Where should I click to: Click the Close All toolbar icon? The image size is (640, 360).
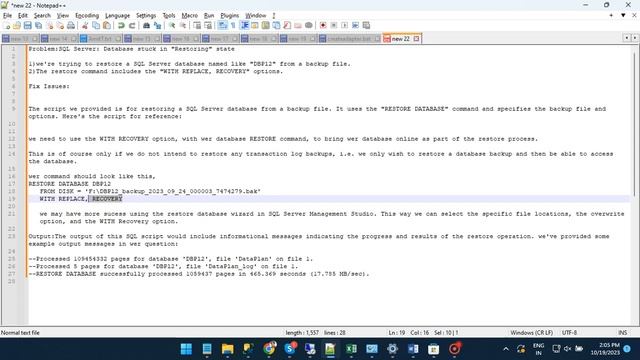[x=60, y=25]
